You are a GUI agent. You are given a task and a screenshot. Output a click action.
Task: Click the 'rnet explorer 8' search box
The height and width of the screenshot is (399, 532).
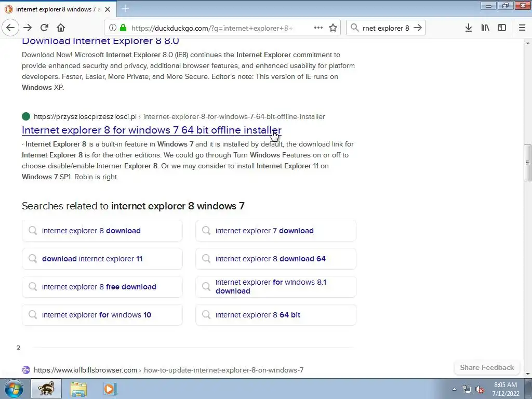[386, 28]
